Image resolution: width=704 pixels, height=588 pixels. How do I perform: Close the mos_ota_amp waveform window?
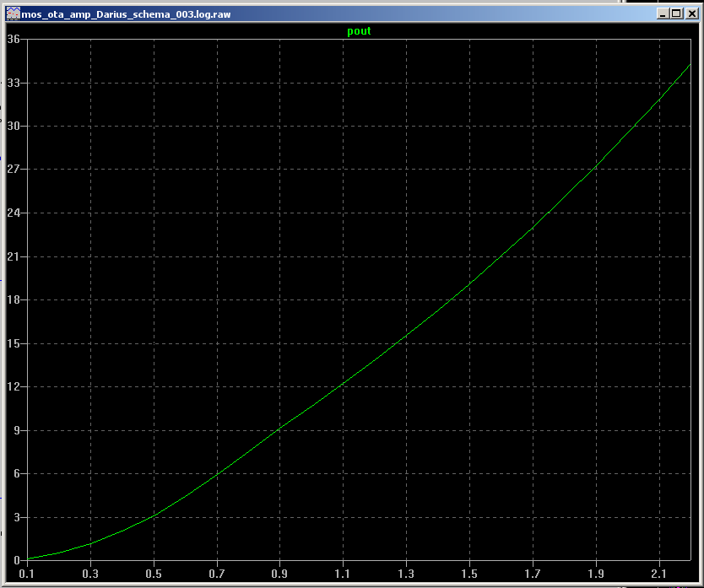click(x=692, y=13)
